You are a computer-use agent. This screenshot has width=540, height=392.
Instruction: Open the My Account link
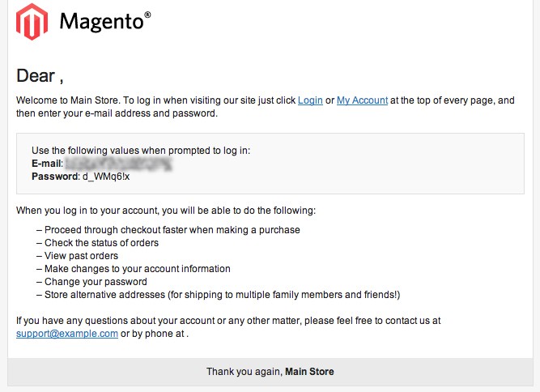tap(363, 100)
